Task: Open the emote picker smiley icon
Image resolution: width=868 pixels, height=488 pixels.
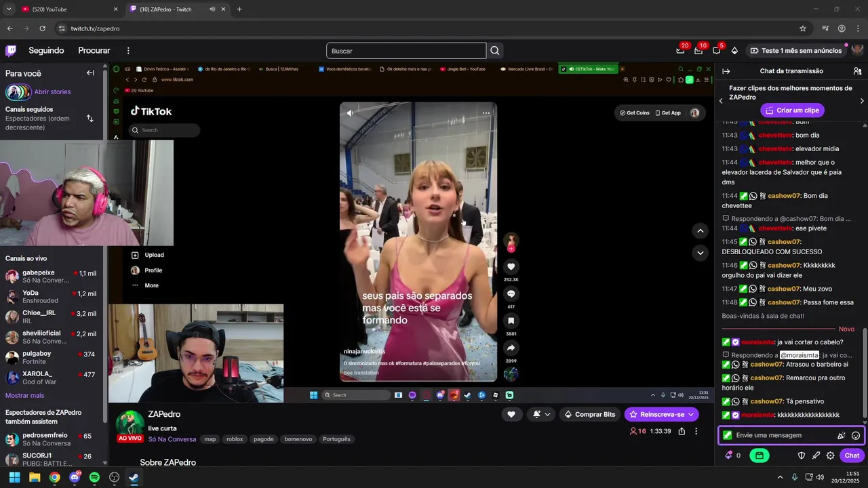Action: point(856,436)
